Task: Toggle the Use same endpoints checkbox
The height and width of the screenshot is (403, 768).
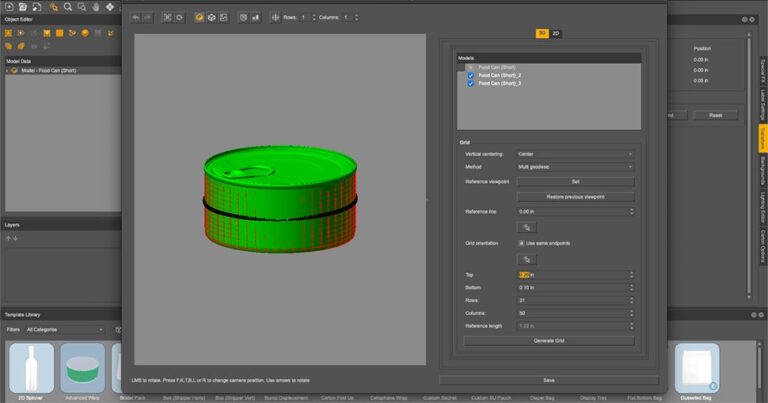Action: pyautogui.click(x=521, y=243)
